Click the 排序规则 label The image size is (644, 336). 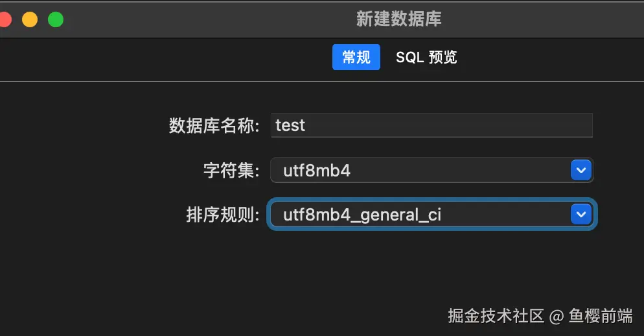click(223, 214)
